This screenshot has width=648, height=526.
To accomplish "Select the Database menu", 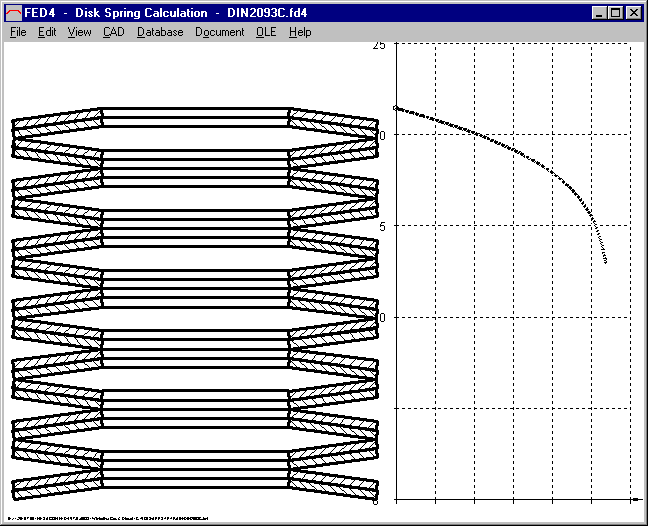I will (160, 32).
